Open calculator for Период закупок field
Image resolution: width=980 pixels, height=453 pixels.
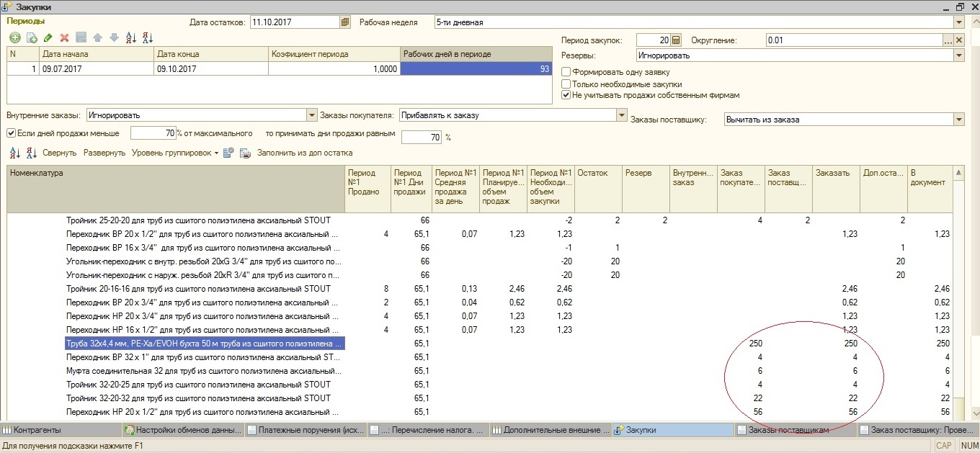click(675, 40)
